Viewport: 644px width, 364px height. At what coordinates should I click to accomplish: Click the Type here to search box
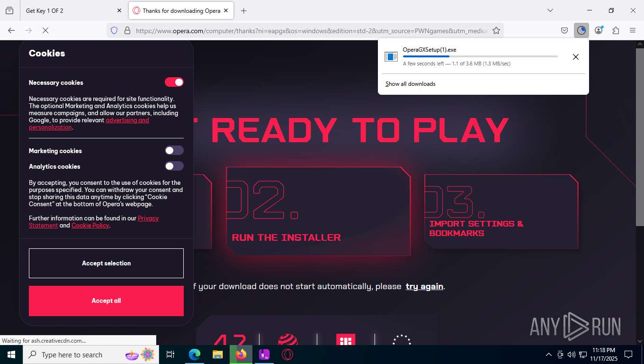coord(90,355)
